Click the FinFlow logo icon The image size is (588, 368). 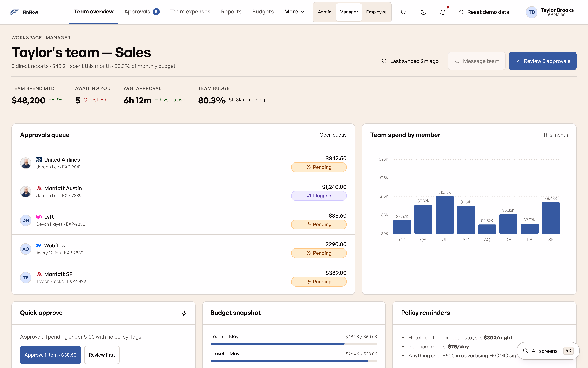tap(15, 12)
